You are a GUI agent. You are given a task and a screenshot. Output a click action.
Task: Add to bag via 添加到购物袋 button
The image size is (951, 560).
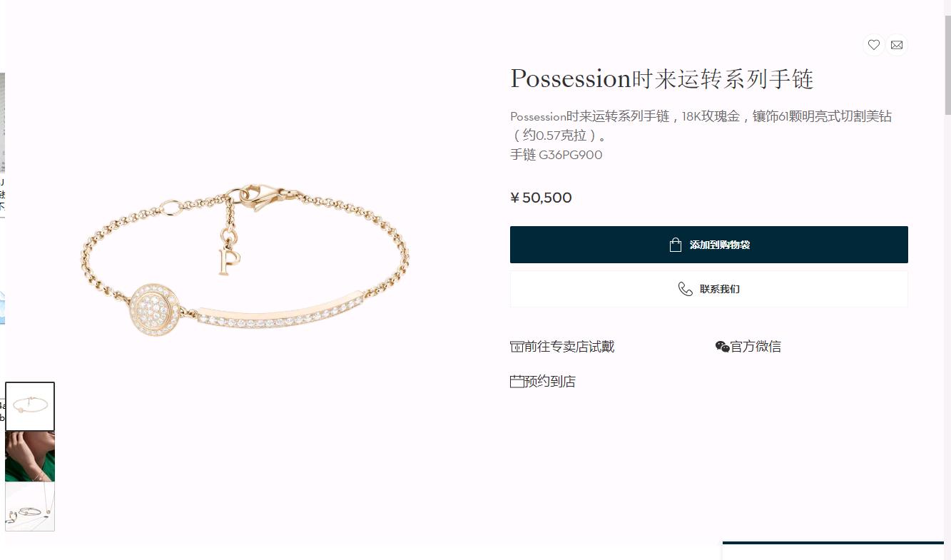(709, 245)
